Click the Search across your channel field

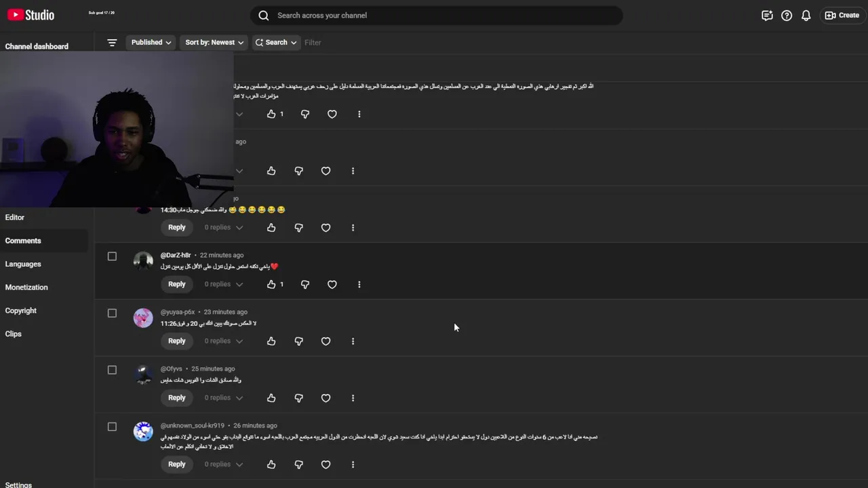pyautogui.click(x=437, y=16)
